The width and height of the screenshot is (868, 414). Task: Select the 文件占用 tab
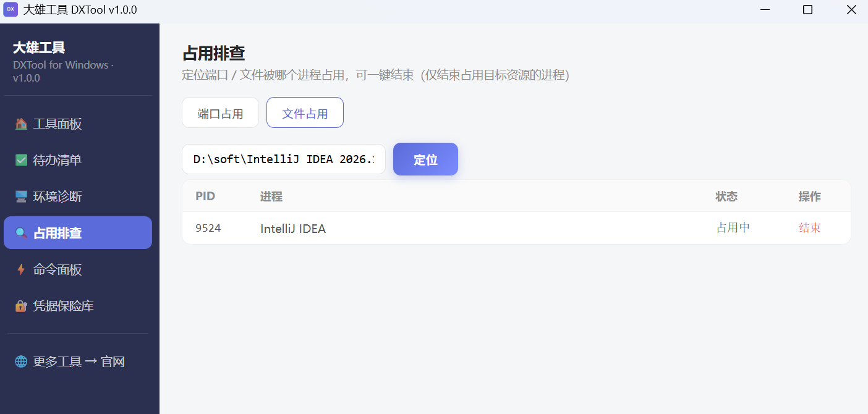coord(305,112)
